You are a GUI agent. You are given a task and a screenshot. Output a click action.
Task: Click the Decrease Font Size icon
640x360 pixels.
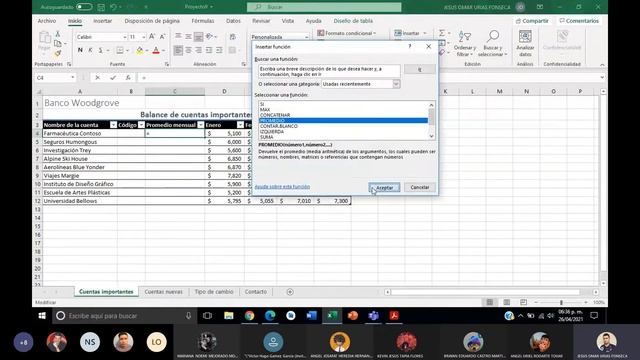point(162,37)
